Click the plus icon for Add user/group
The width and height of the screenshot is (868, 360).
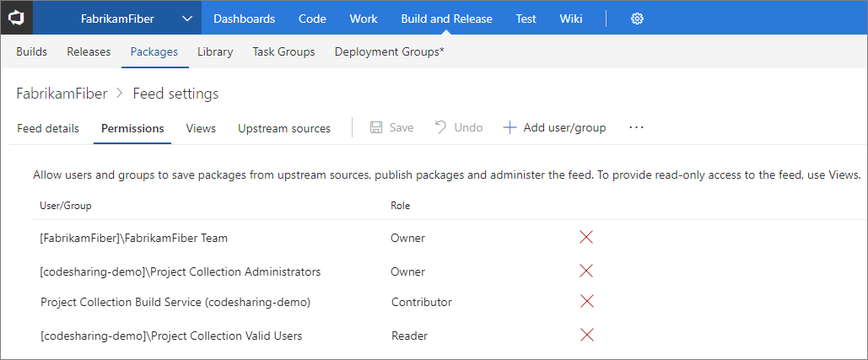(509, 128)
